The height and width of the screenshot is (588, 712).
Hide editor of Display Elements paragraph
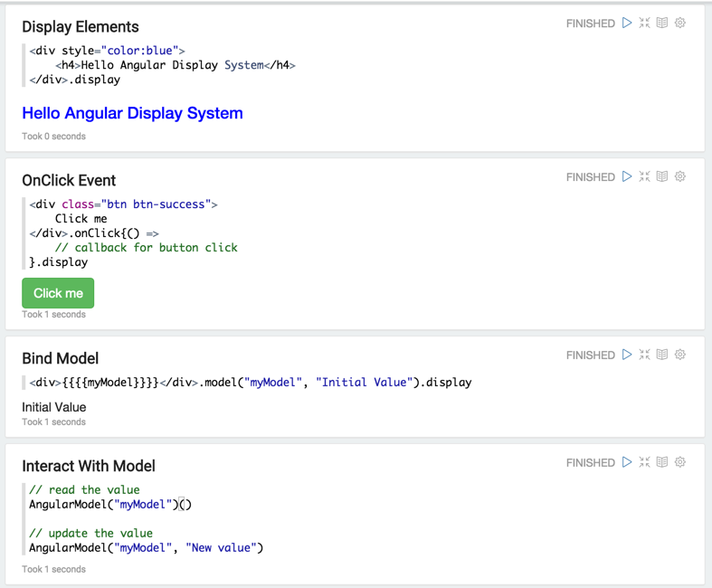coord(644,23)
